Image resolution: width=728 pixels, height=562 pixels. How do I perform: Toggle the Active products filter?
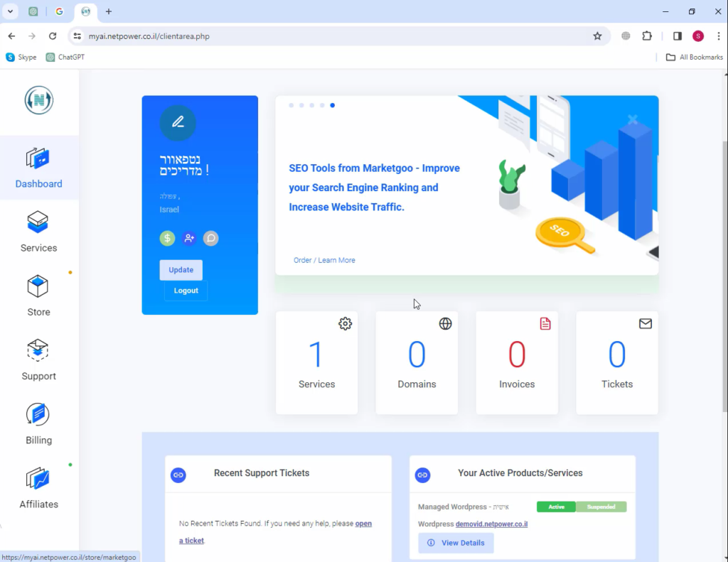click(555, 507)
